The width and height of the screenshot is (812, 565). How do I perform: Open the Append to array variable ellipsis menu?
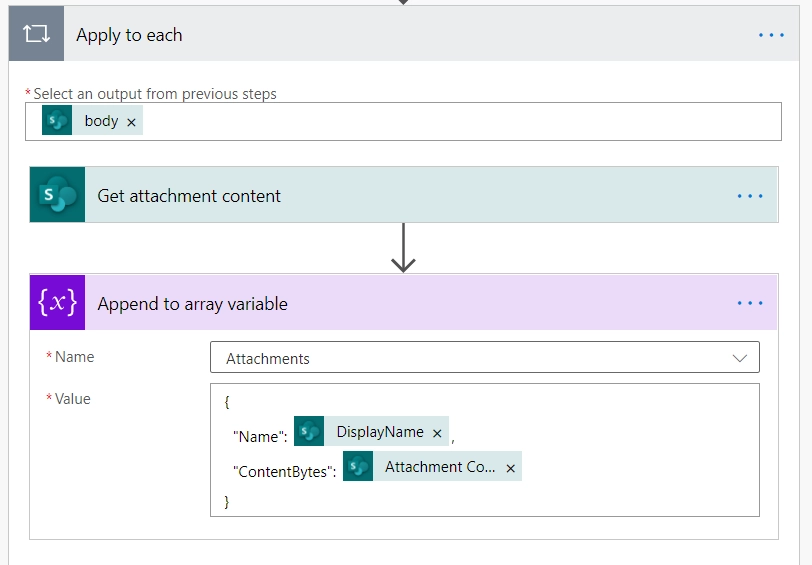click(x=750, y=303)
